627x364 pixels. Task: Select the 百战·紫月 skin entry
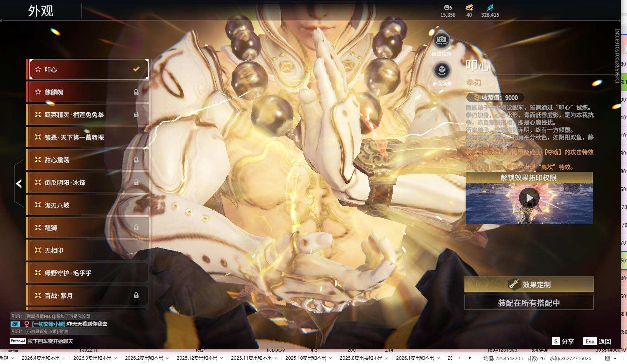88,295
